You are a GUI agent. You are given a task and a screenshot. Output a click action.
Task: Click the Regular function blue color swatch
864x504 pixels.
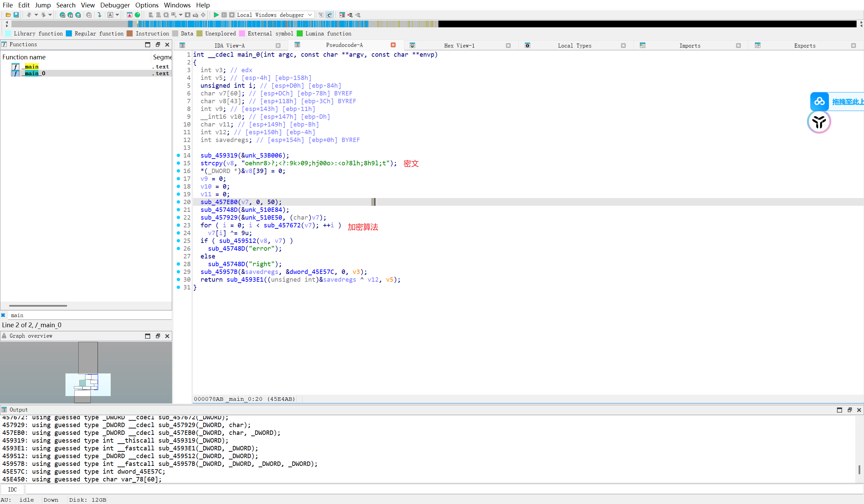[69, 34]
